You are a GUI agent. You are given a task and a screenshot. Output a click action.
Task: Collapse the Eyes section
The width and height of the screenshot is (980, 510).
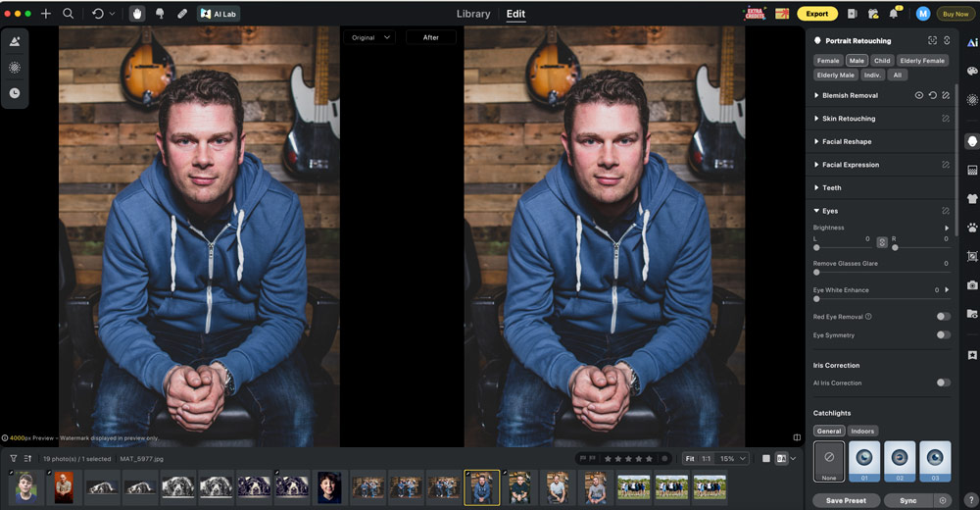click(816, 211)
